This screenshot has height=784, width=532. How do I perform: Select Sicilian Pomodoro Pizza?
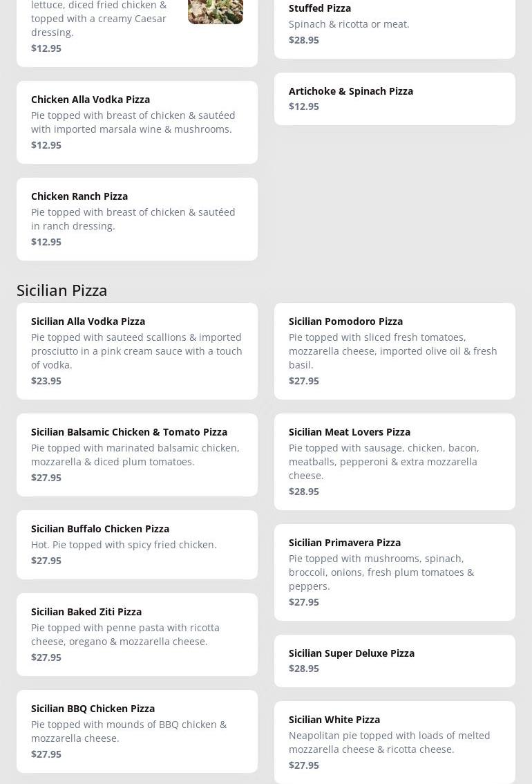[394, 351]
